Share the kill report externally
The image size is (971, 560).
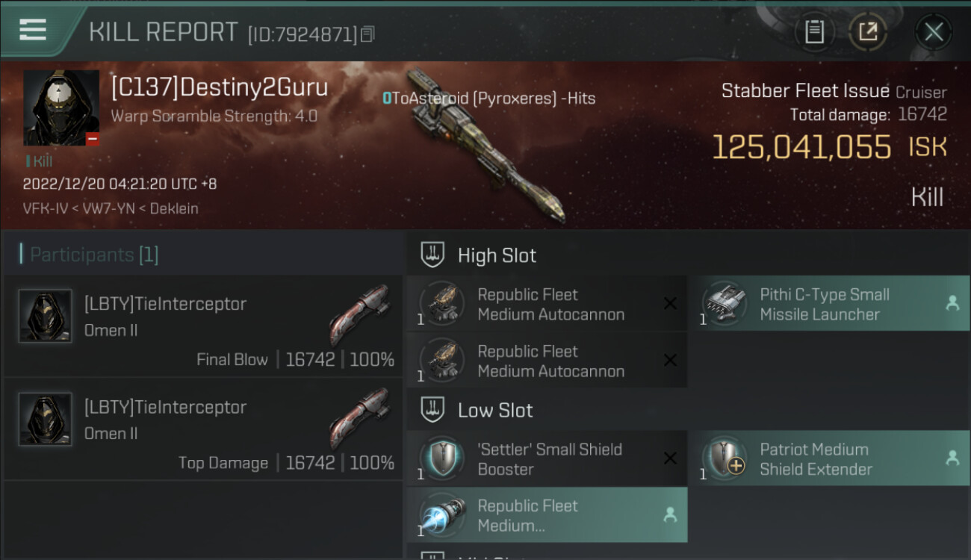[x=867, y=31]
